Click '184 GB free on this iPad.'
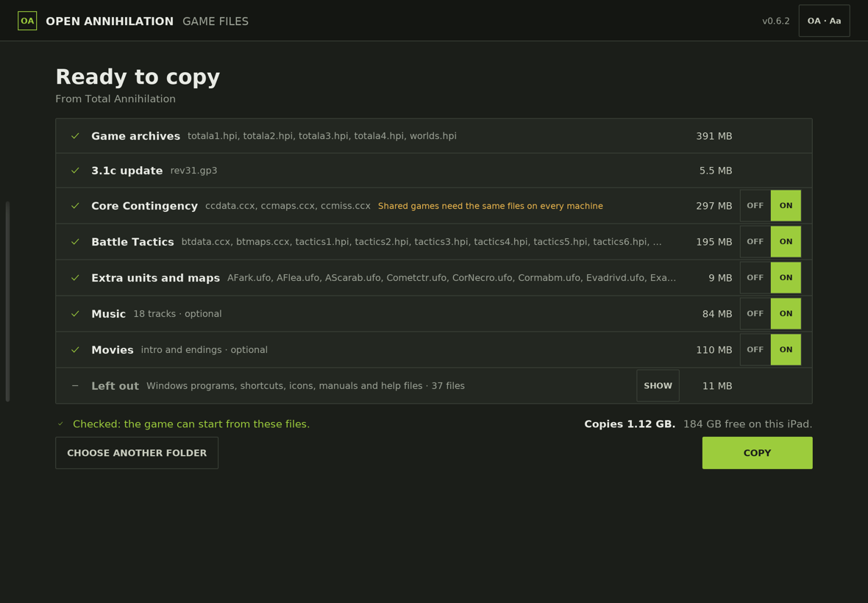 [x=748, y=424]
